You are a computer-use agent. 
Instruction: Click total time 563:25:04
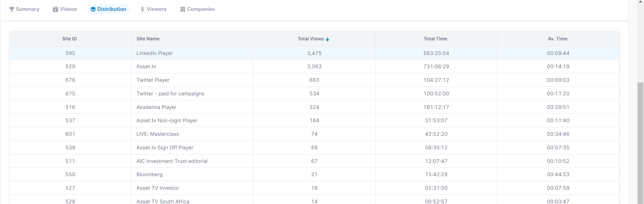click(436, 53)
